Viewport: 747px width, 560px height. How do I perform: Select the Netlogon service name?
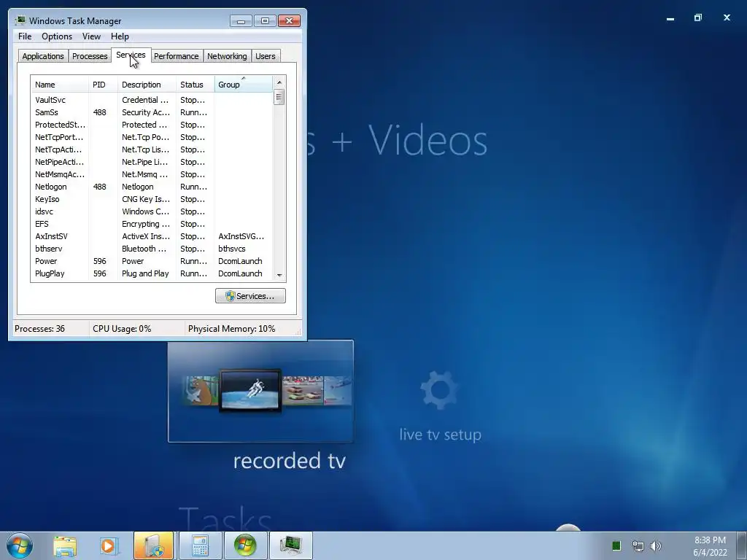50,187
